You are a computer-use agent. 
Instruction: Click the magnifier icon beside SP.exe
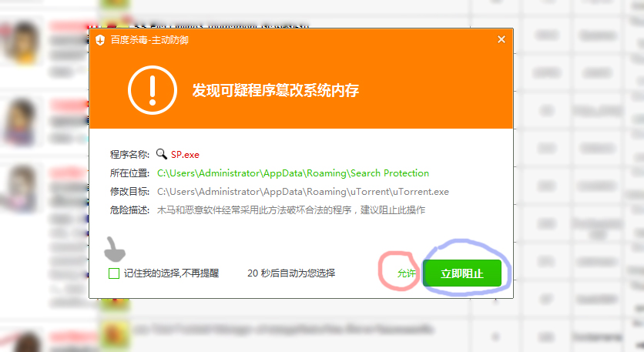(162, 154)
